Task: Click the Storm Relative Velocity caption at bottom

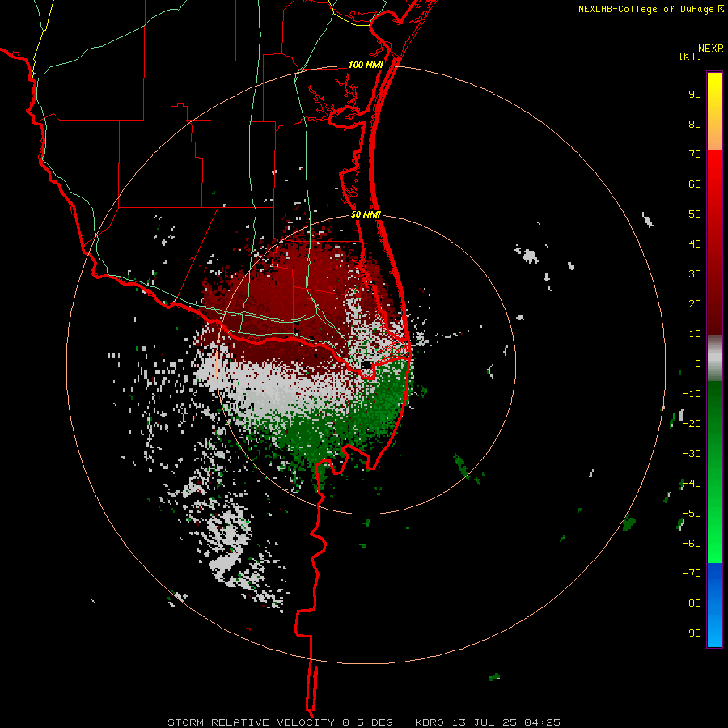Action: 363,722
